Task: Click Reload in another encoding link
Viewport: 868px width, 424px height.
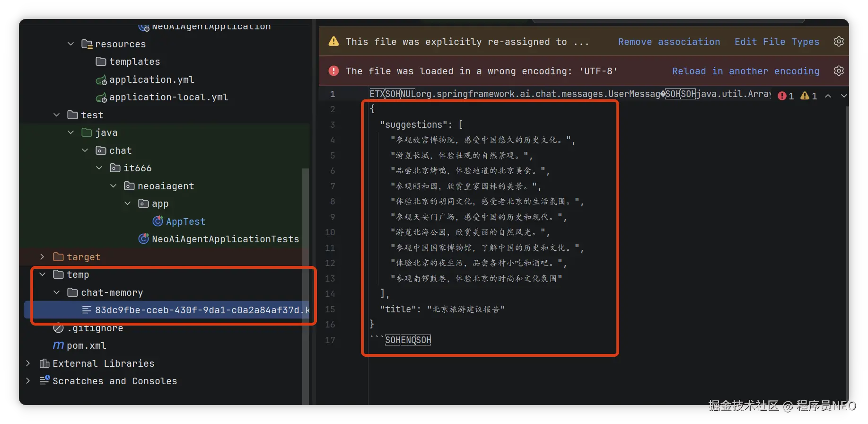Action: (745, 71)
